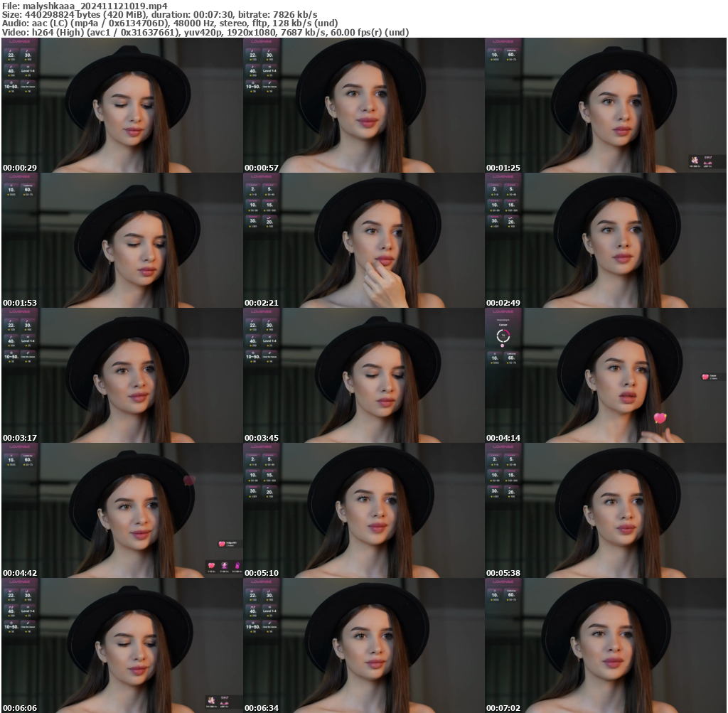
Task: Enable the 15-second tip reaction tile
Action: click(269, 205)
